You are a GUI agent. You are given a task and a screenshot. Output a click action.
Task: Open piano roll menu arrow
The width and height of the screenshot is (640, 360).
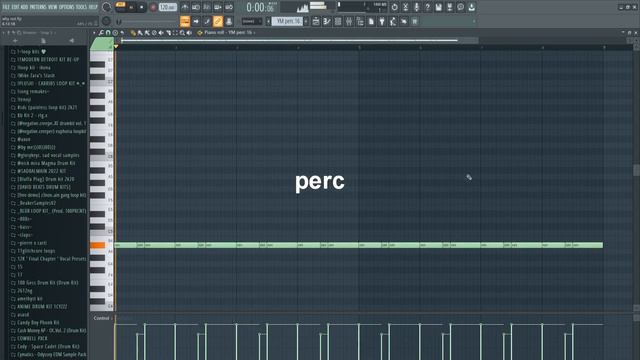pos(95,33)
